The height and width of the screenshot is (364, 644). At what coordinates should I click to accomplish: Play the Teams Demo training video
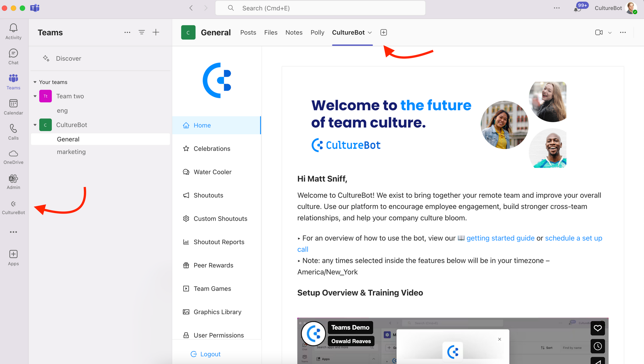[453, 341]
